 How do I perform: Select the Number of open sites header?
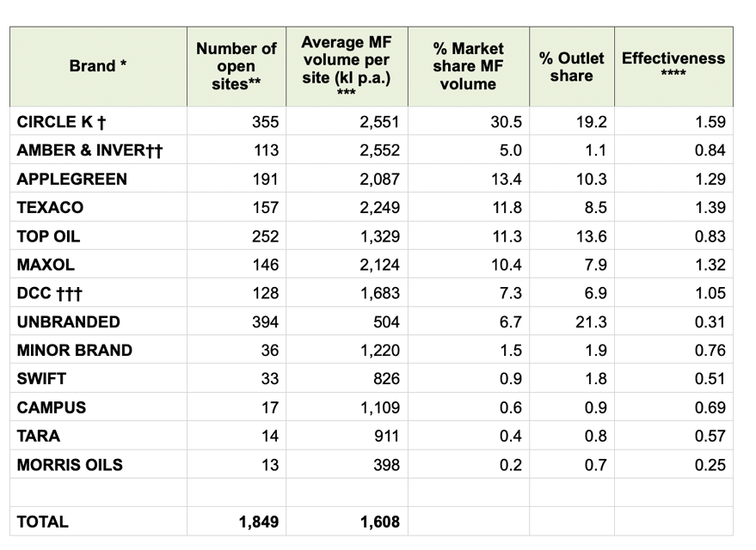tap(237, 66)
